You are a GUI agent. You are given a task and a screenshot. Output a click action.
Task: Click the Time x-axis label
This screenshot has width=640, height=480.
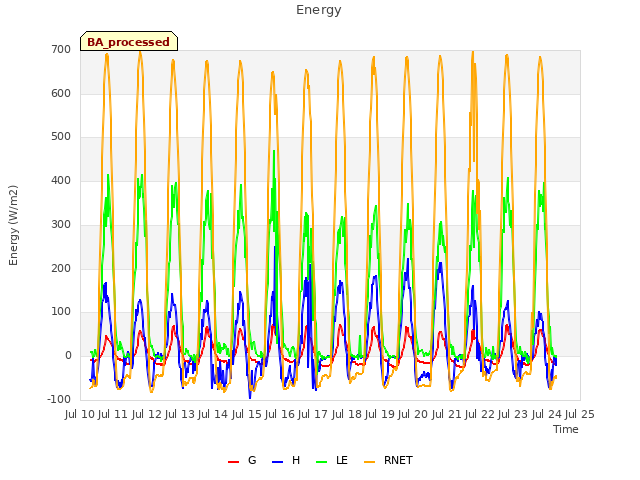point(566,429)
